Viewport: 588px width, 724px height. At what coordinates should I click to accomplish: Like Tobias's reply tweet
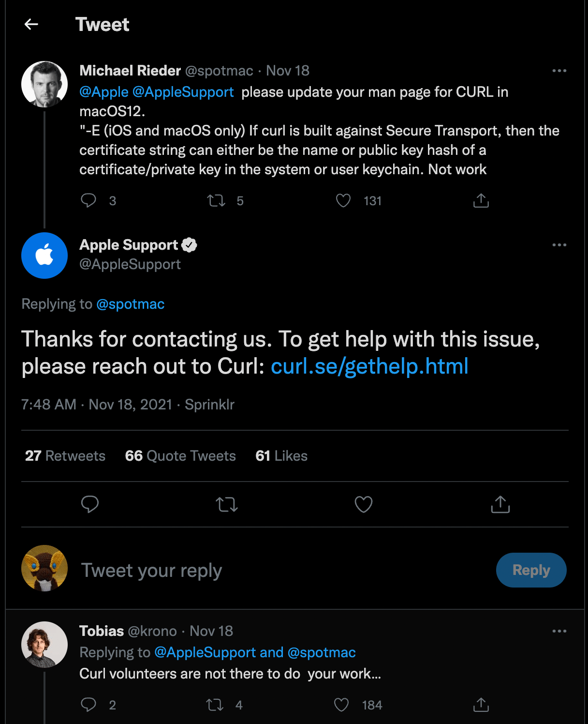pos(341,705)
